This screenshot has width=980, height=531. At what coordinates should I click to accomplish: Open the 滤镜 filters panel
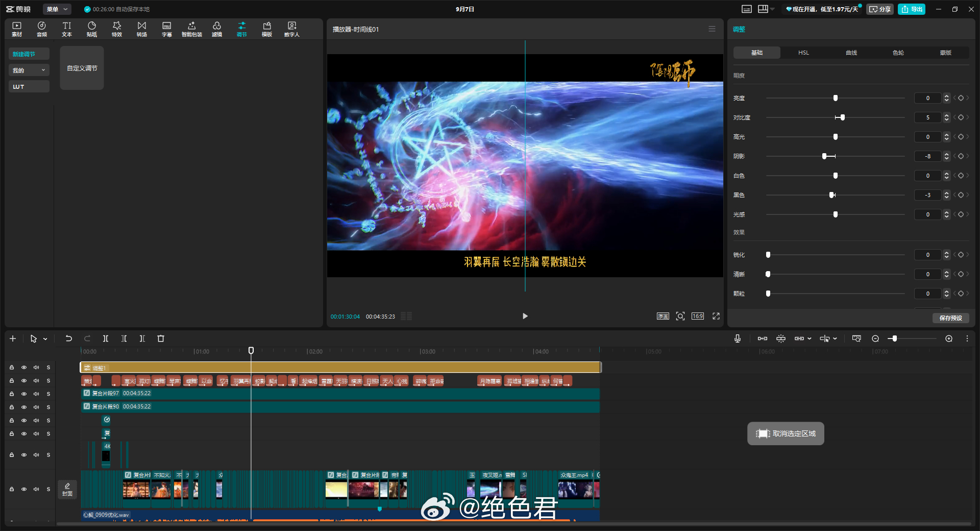217,29
